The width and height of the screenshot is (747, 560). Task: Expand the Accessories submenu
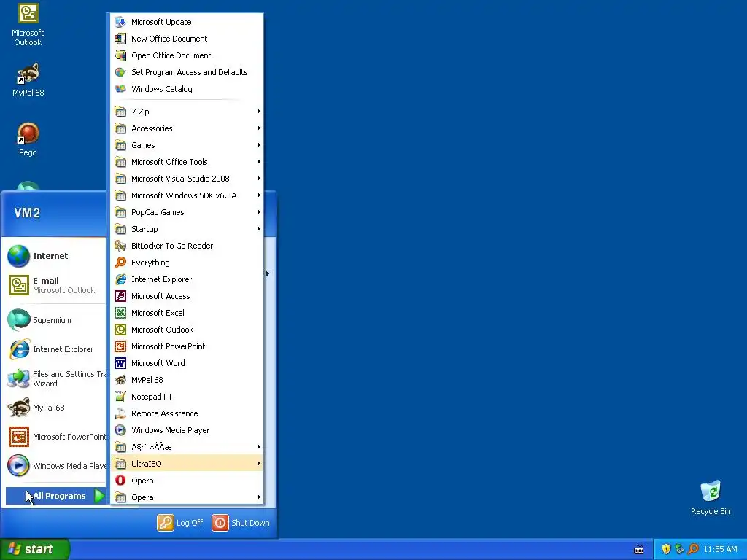pyautogui.click(x=187, y=128)
